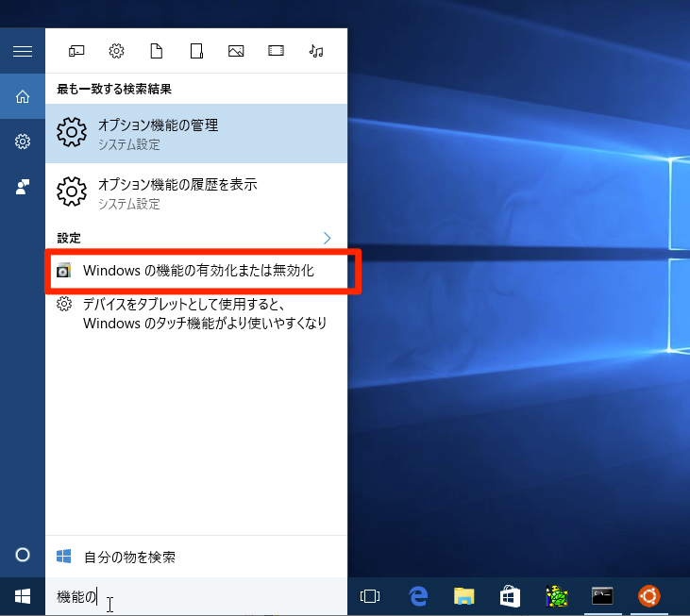The height and width of the screenshot is (616, 690).
Task: Click the 設定 section header
Action: pos(69,238)
